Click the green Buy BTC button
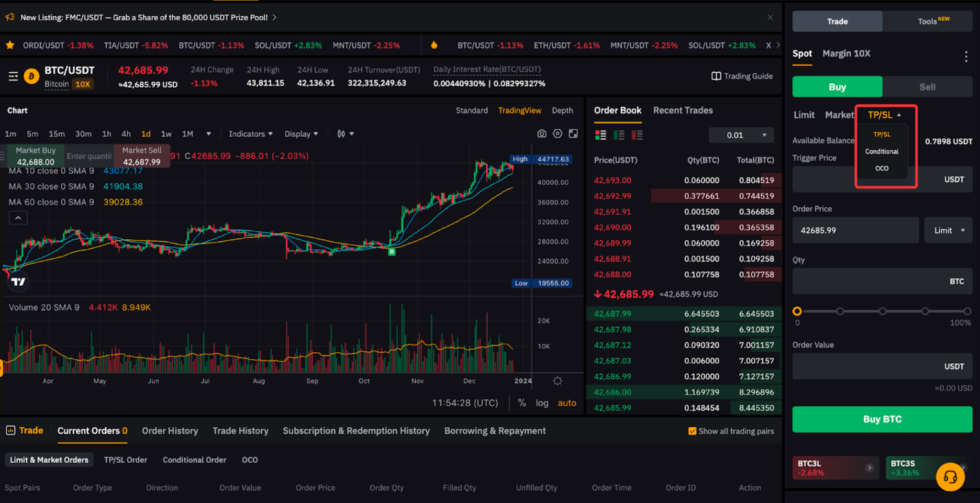980x503 pixels. [x=882, y=419]
